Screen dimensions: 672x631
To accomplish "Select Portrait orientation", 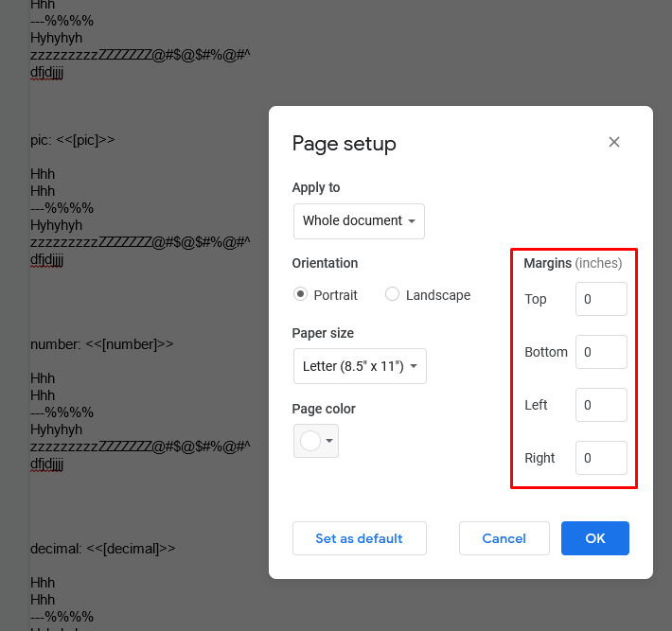I will point(300,294).
